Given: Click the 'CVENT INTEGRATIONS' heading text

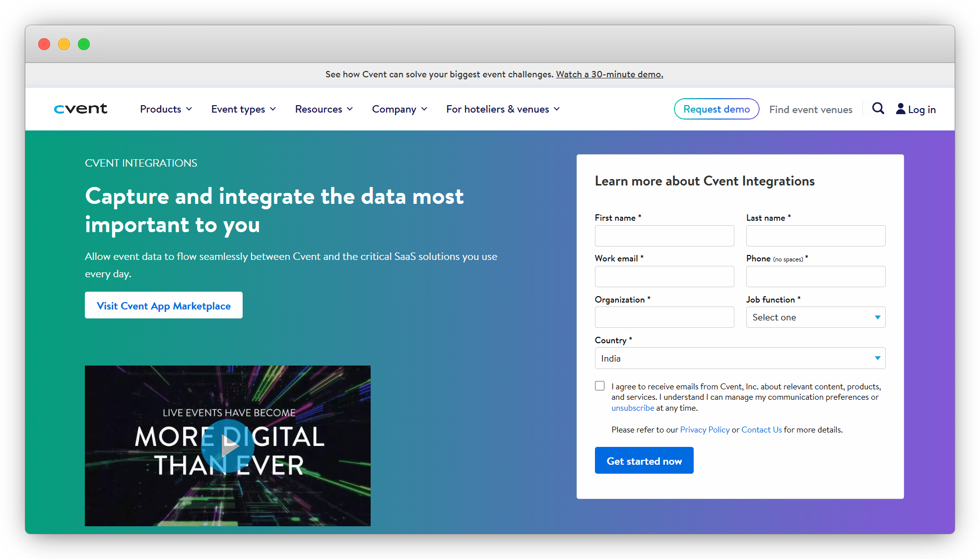Looking at the screenshot, I should (x=141, y=163).
